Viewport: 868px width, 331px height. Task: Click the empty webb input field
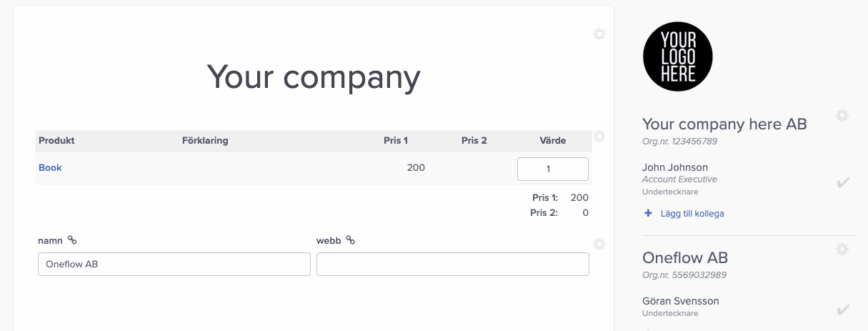tap(453, 264)
